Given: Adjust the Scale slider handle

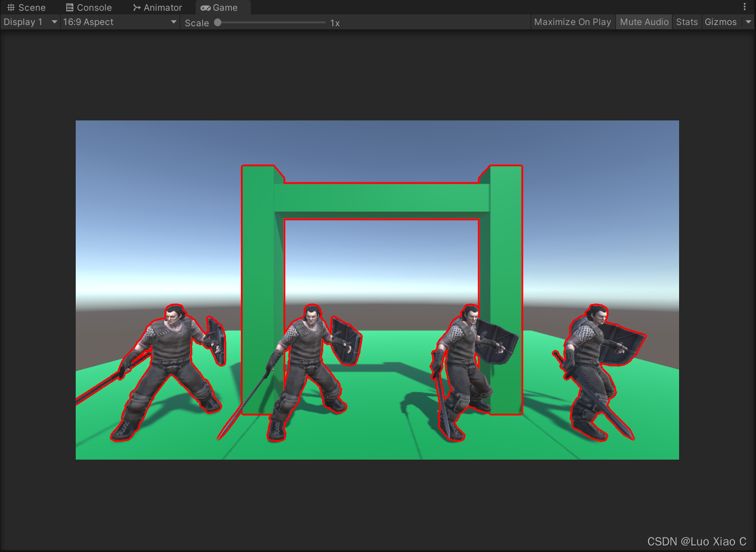Looking at the screenshot, I should (x=218, y=23).
